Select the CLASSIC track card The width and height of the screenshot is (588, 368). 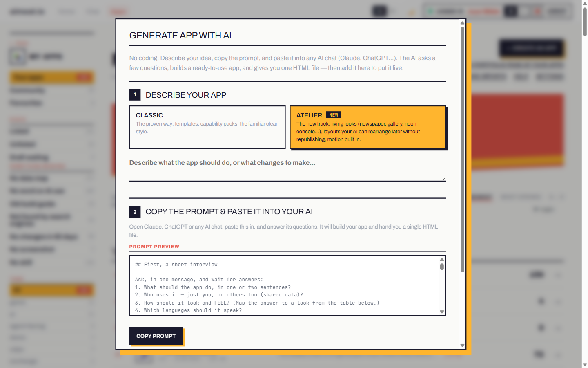point(207,127)
